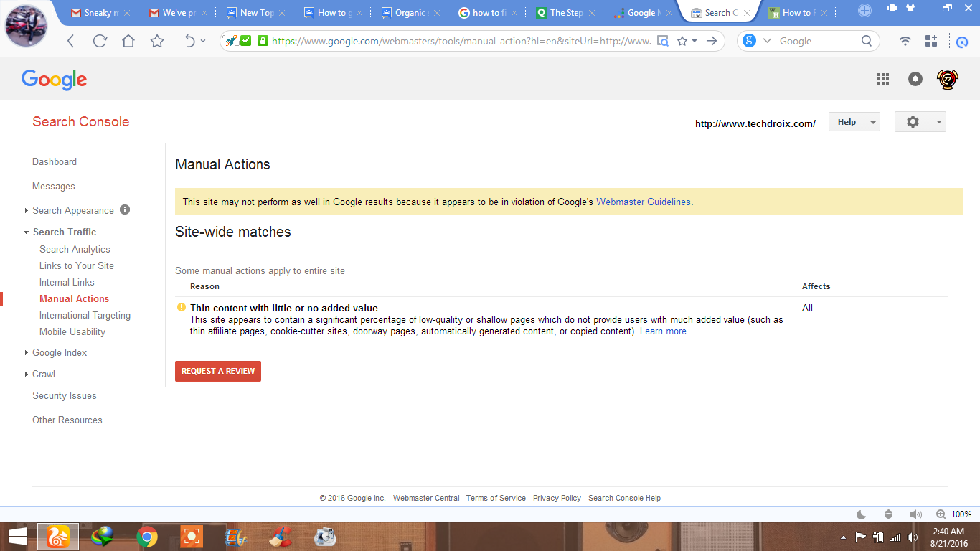Click the privacy shield icon in status bar
The width and height of the screenshot is (980, 551).
888,514
